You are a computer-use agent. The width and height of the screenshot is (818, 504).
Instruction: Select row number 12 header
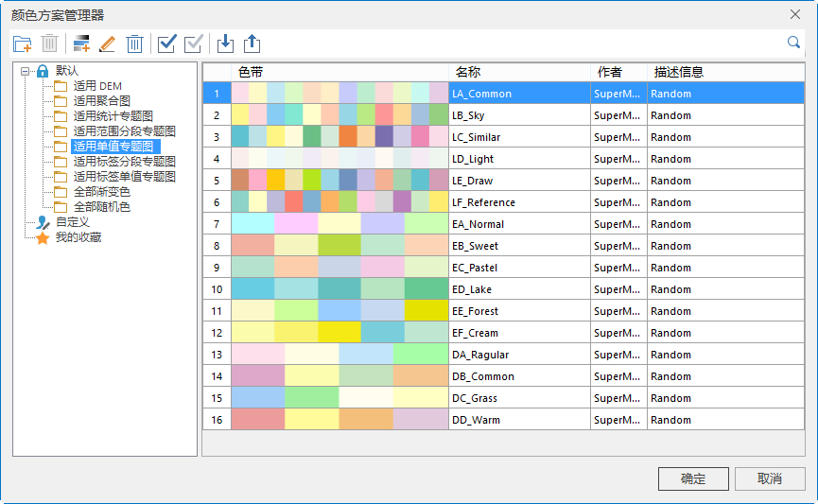[217, 332]
